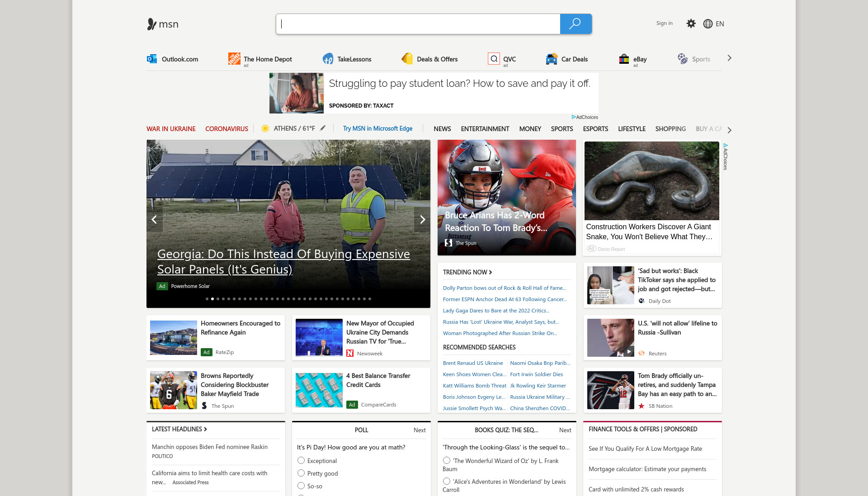The image size is (868, 496).
Task: Open settings gear icon
Action: [691, 24]
